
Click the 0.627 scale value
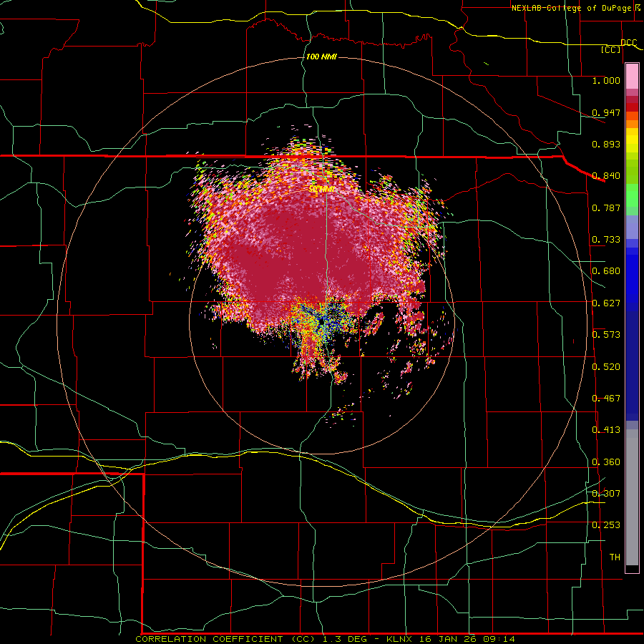(606, 303)
